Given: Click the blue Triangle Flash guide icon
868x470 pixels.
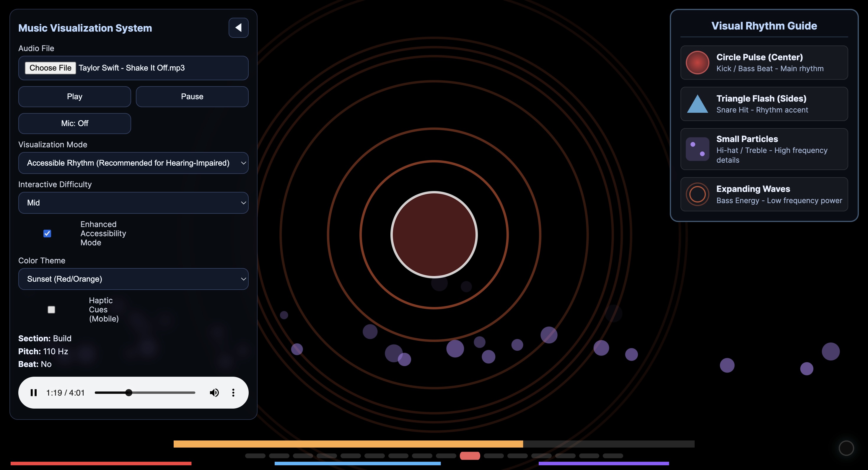Looking at the screenshot, I should [697, 104].
